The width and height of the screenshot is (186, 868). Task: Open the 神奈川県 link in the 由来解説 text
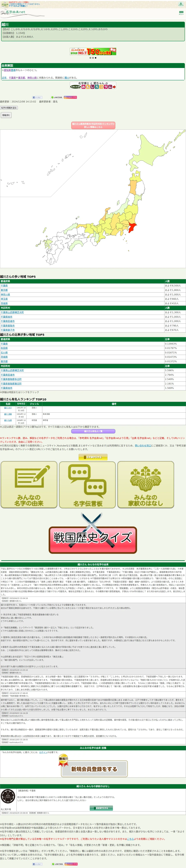pyautogui.click(x=32, y=78)
